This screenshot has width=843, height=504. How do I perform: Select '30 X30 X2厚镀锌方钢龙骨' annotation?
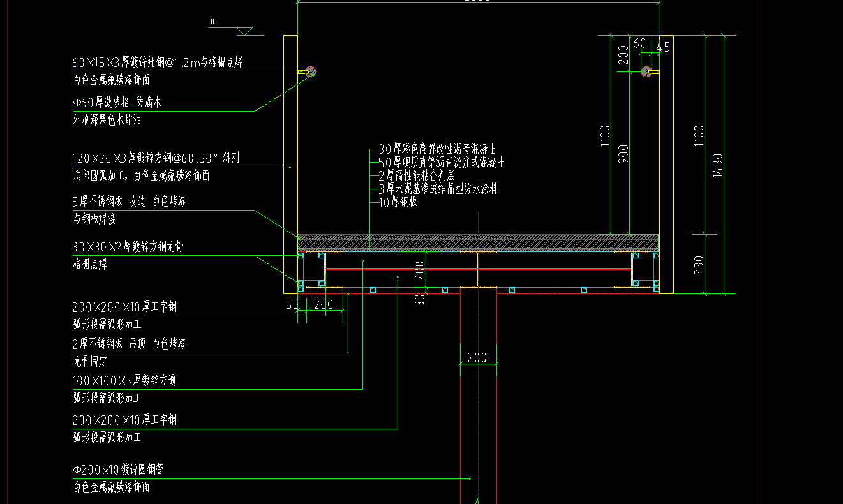pyautogui.click(x=128, y=246)
